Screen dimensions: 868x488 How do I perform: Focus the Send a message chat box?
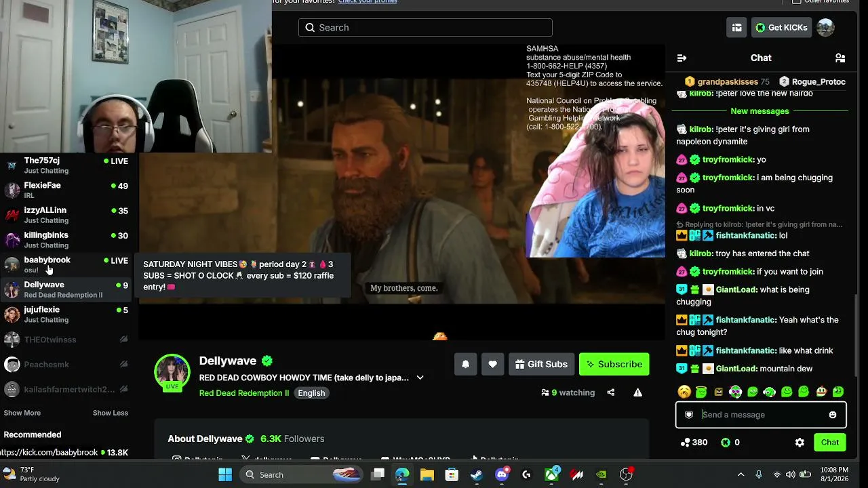(x=761, y=415)
